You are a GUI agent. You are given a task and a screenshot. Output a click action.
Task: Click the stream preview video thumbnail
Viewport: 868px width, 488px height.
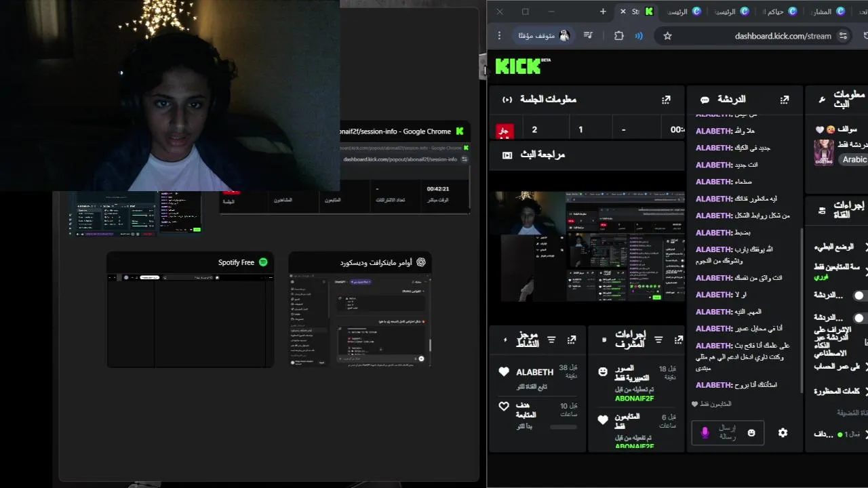(x=587, y=246)
